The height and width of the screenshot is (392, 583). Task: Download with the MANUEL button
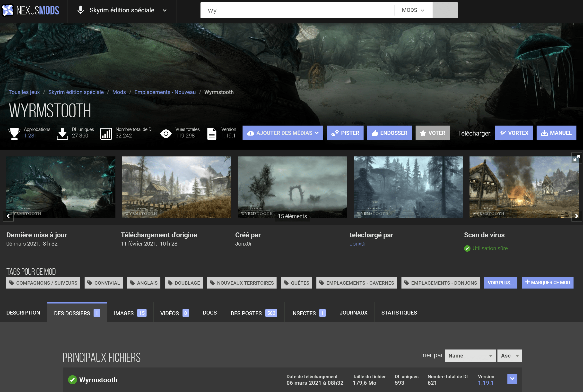pos(556,133)
